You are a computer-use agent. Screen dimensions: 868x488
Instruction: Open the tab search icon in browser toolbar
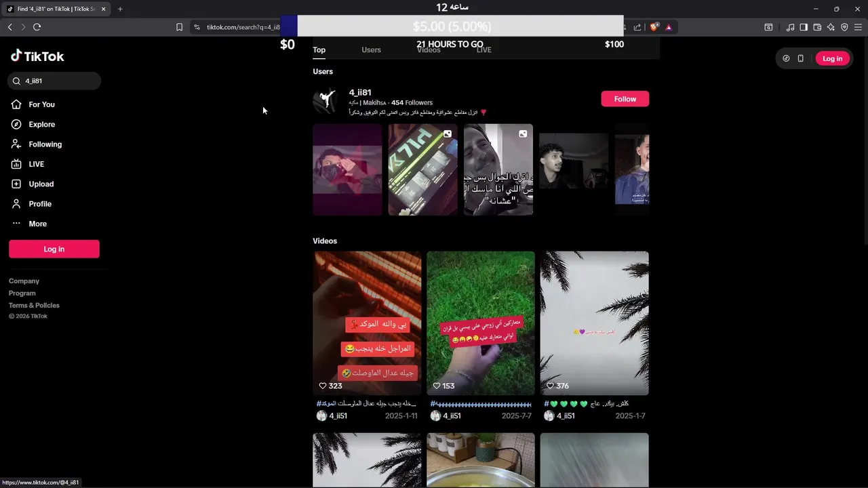tap(768, 27)
